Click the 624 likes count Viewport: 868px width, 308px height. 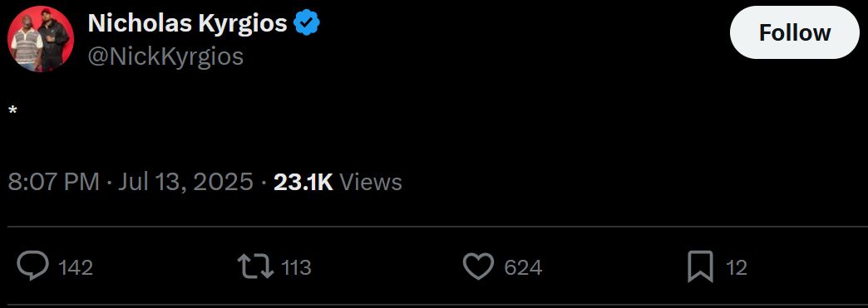coord(523,267)
